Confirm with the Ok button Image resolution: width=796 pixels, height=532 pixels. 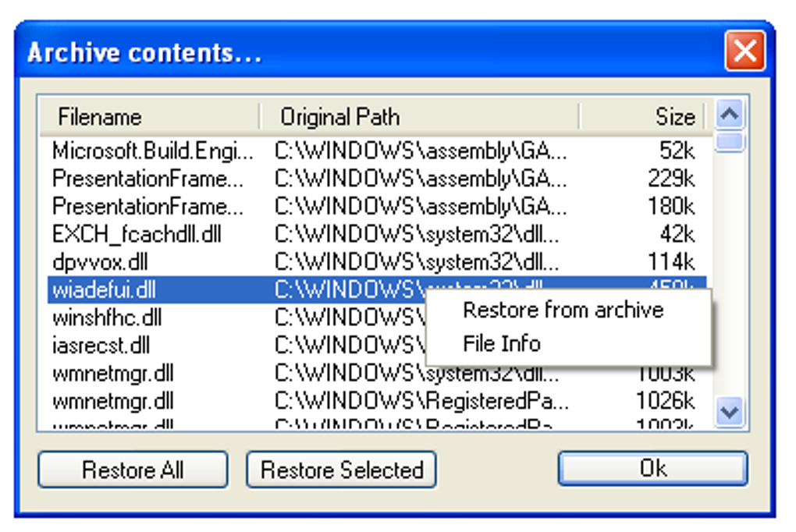pyautogui.click(x=652, y=469)
